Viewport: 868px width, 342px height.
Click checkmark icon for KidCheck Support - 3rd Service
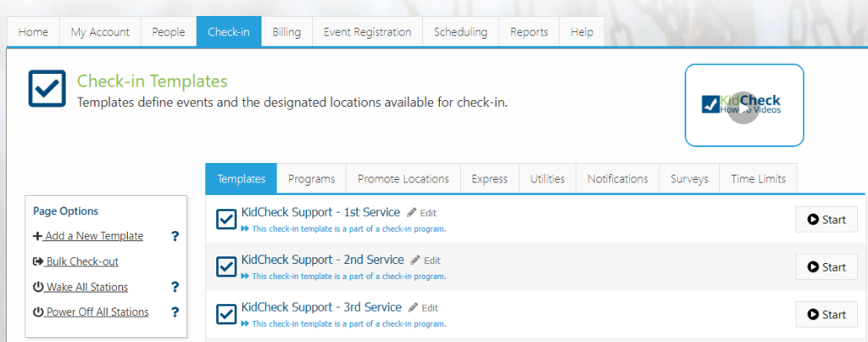point(225,315)
